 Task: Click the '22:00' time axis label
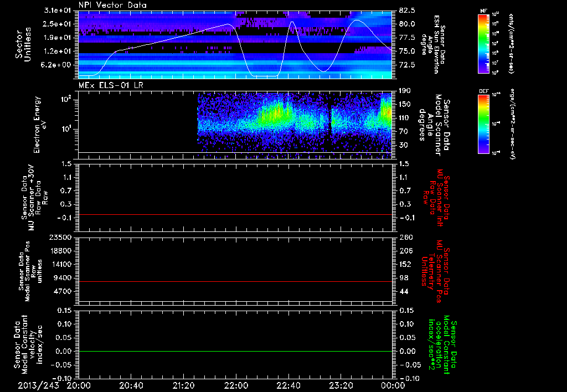coord(236,385)
